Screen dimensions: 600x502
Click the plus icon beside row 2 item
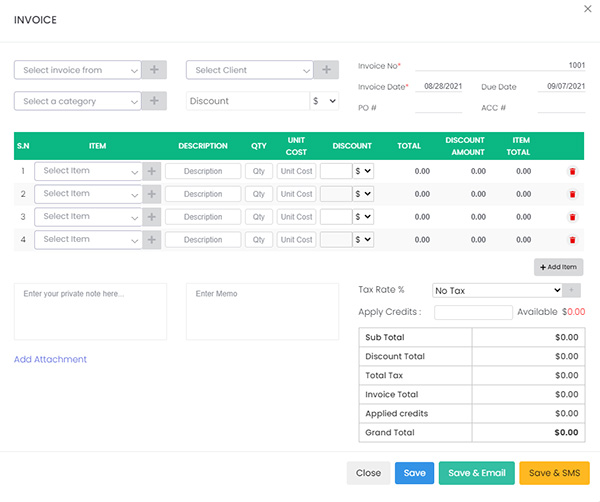(x=152, y=194)
